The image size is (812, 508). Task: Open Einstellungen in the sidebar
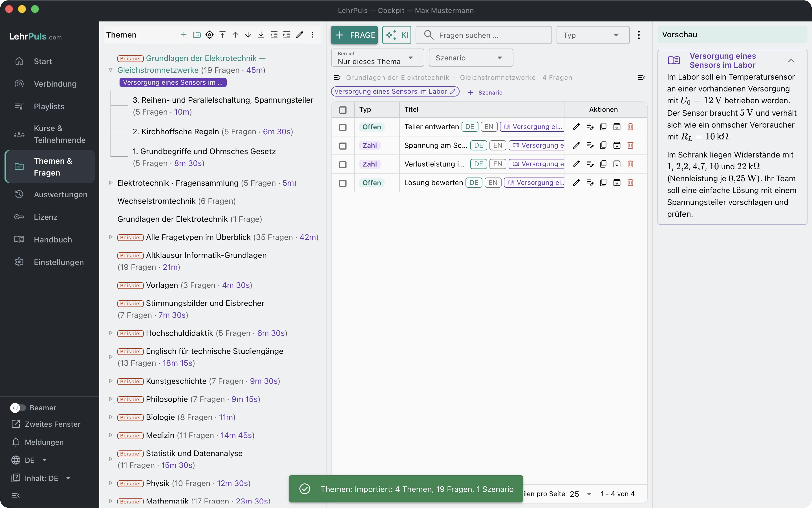tap(50, 262)
